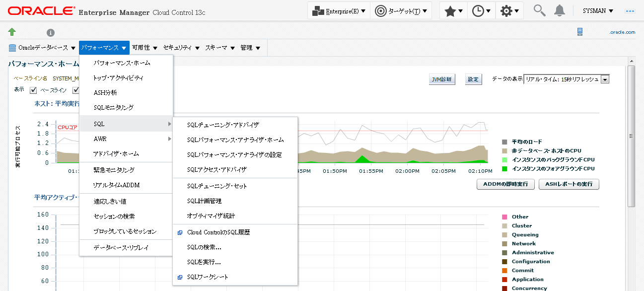Click the blue host server icon

tap(580, 32)
